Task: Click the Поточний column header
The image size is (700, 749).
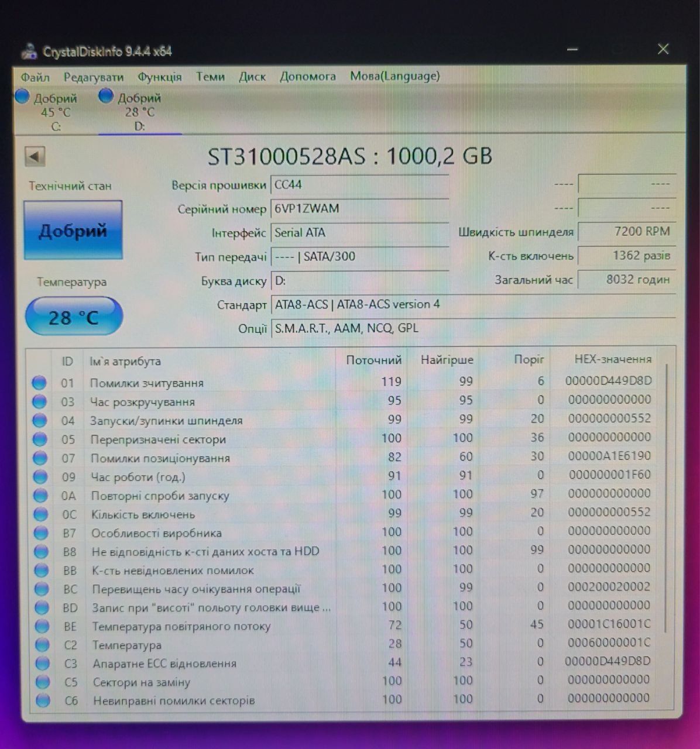Action: click(374, 360)
